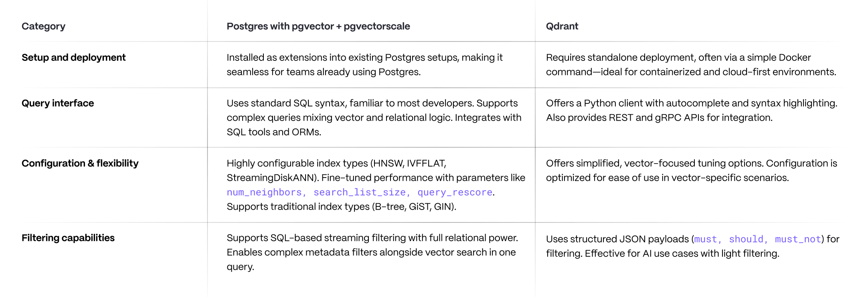Click the Postgres cell about extension installation

point(364,65)
